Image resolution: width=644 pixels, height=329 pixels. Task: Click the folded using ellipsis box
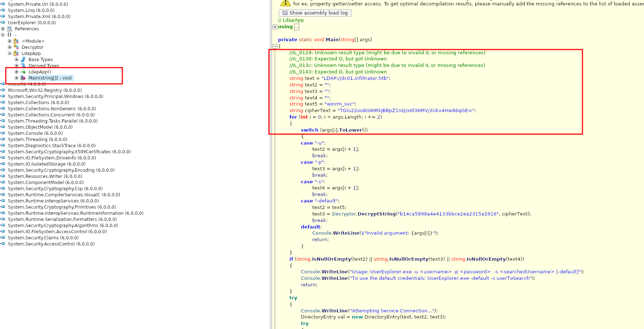pyautogui.click(x=296, y=27)
